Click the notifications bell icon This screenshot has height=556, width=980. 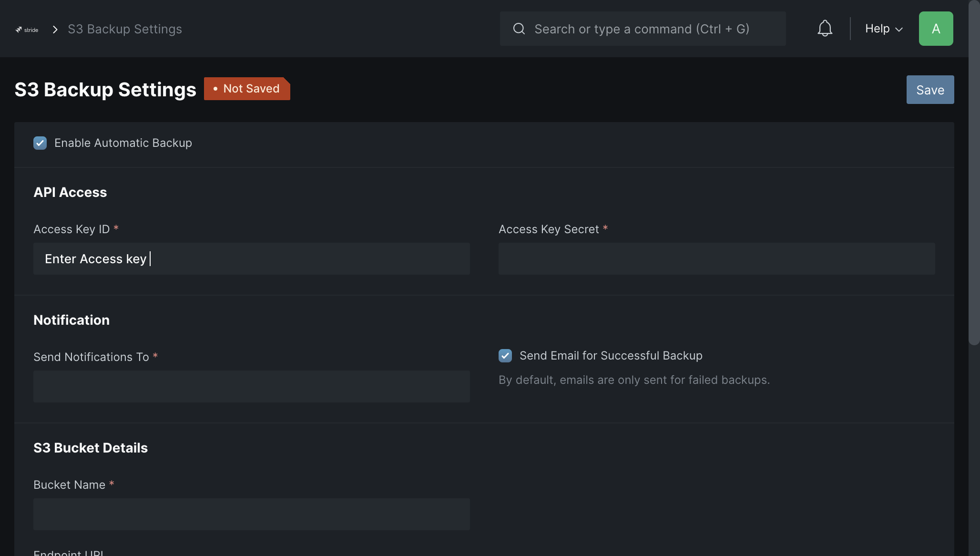coord(825,29)
